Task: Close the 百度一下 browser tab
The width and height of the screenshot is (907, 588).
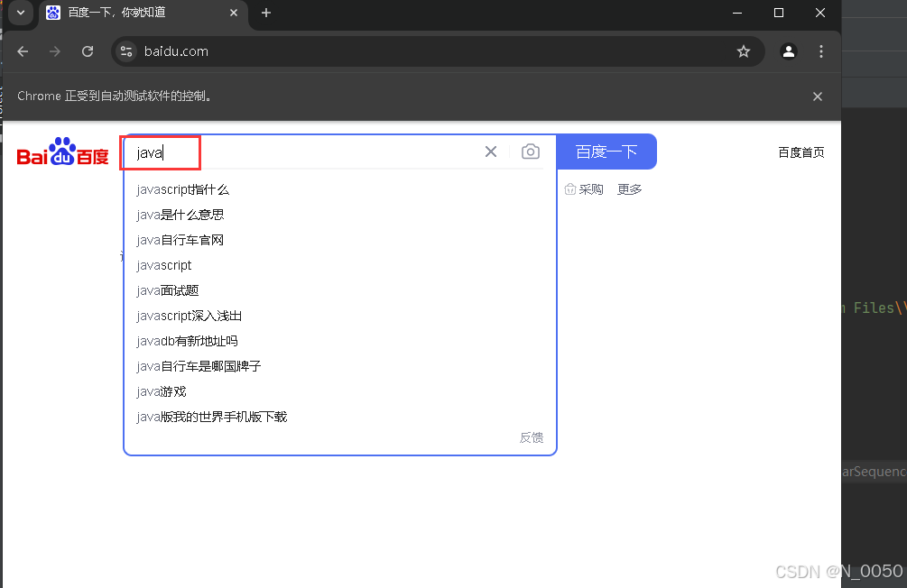Action: [234, 13]
